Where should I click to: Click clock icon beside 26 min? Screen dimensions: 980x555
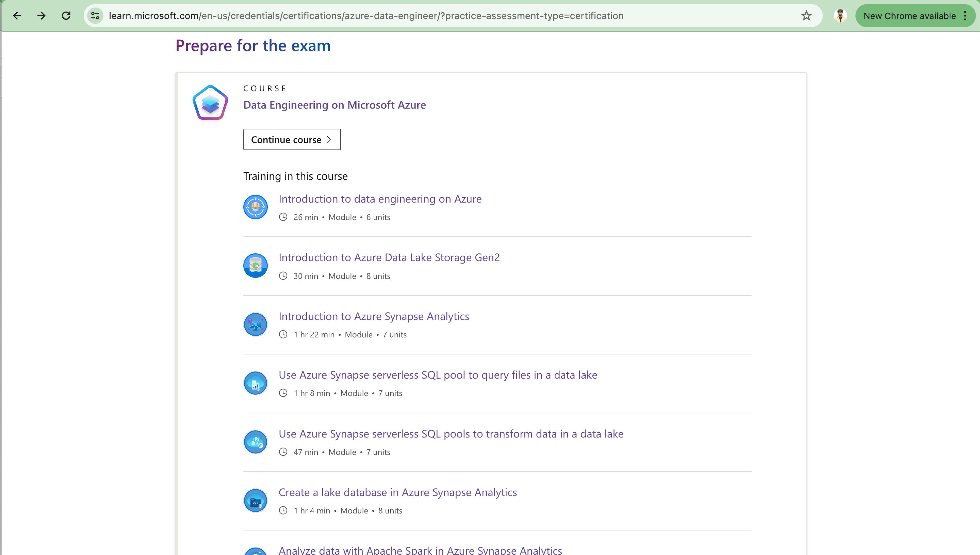283,217
